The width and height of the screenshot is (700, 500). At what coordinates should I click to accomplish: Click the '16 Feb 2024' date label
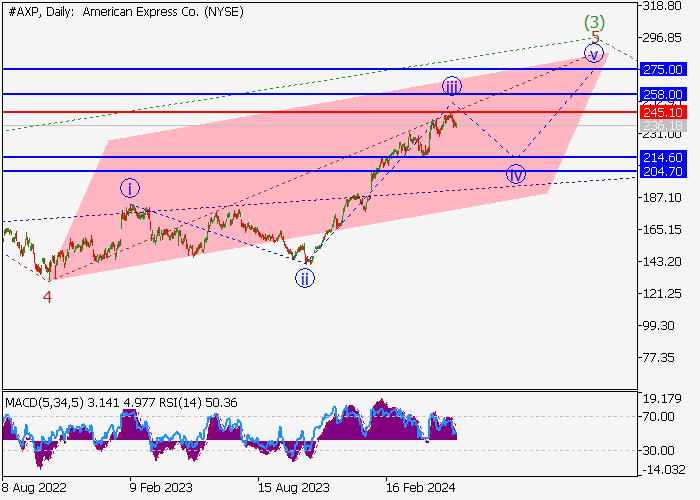coord(421,488)
